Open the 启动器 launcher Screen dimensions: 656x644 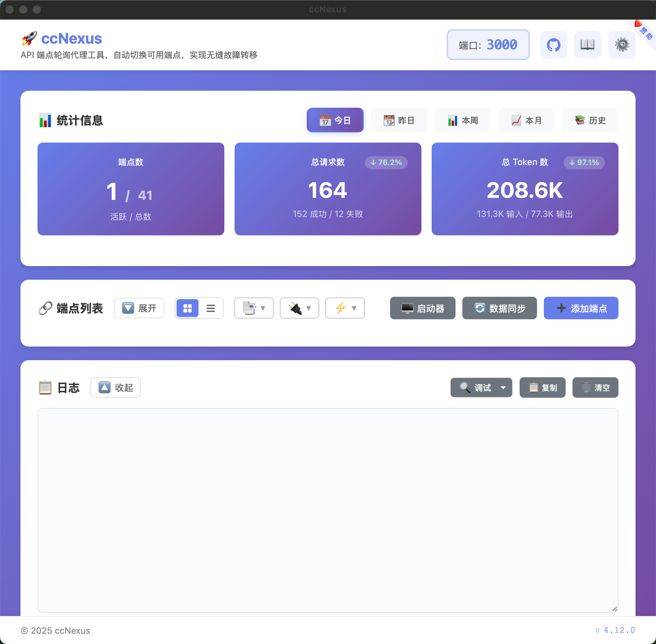tap(422, 308)
